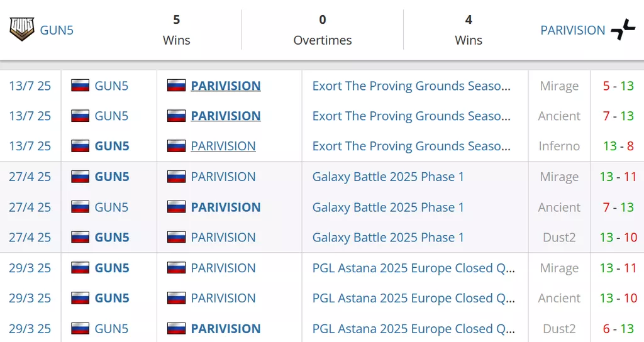Click GUN5's flag in 13/7 Inferno row

80,146
